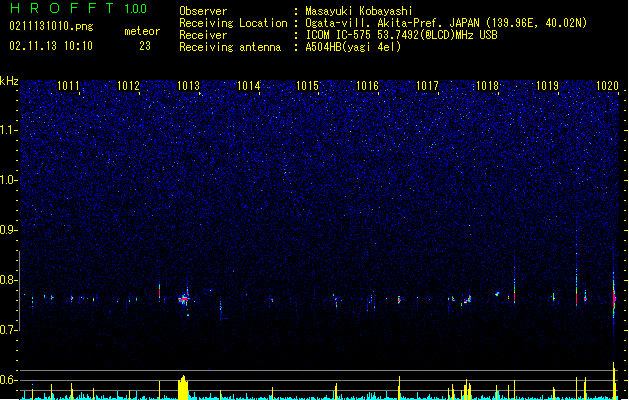This screenshot has width=629, height=400.
Task: Click the 0.7 kHz frequency tick label
Action: (x=9, y=330)
